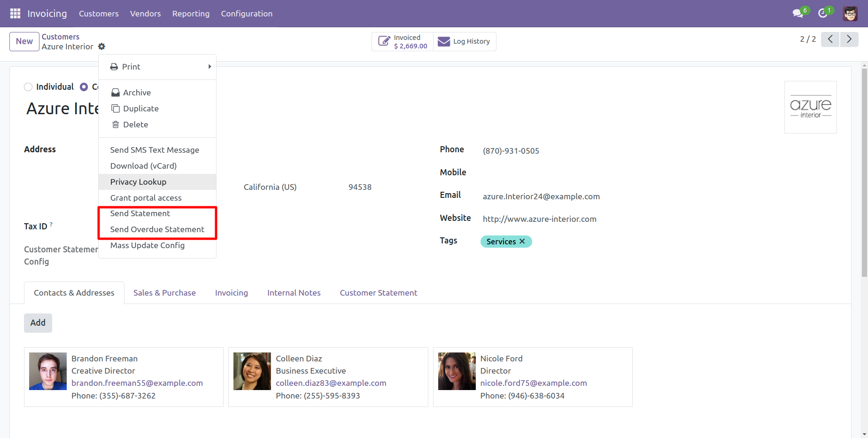Open the Reporting top menu

[x=191, y=14]
